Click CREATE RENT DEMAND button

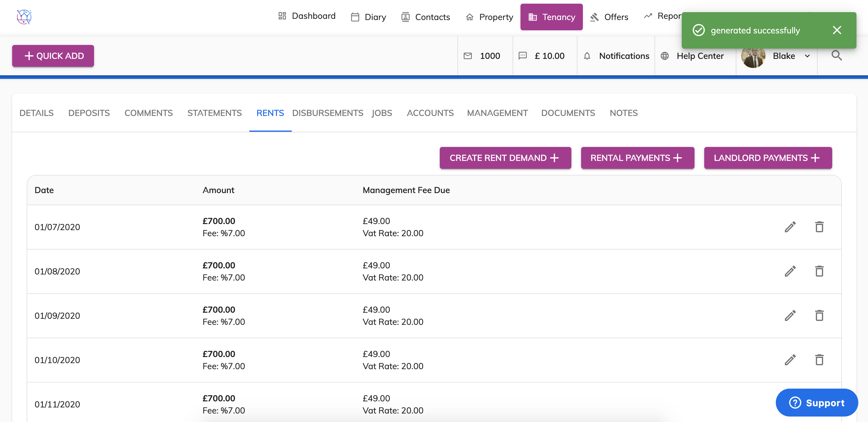coord(505,158)
